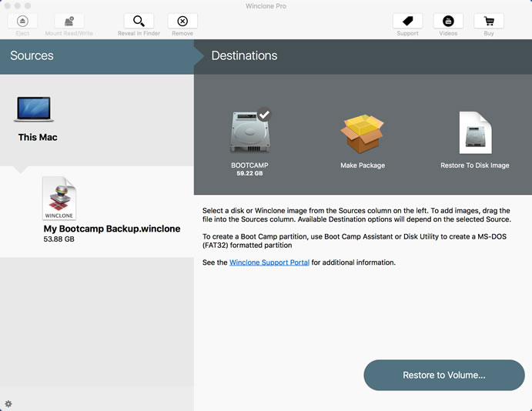
Task: Select the My Bootcamp Backup.winclone image icon
Action: pos(59,199)
